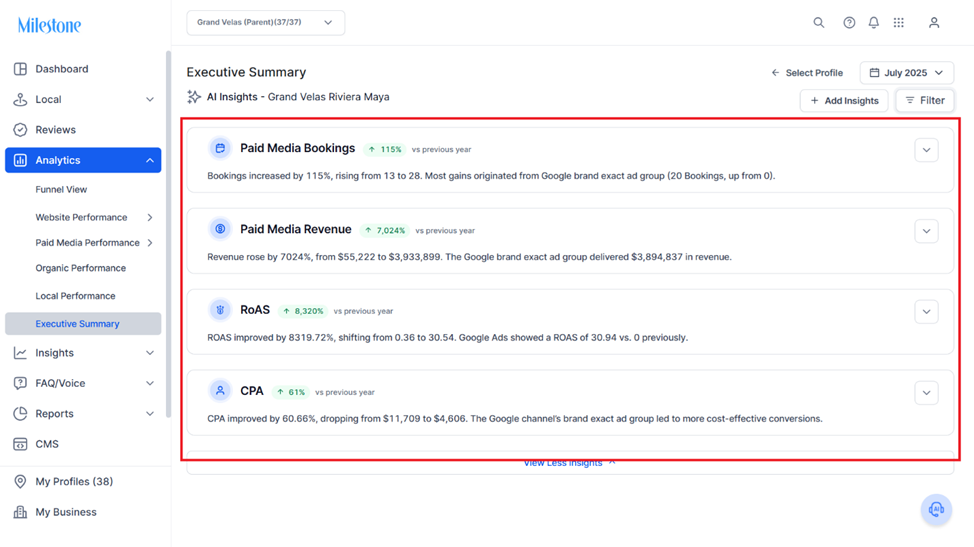The width and height of the screenshot is (974, 547).
Task: Open the notifications bell
Action: point(873,23)
